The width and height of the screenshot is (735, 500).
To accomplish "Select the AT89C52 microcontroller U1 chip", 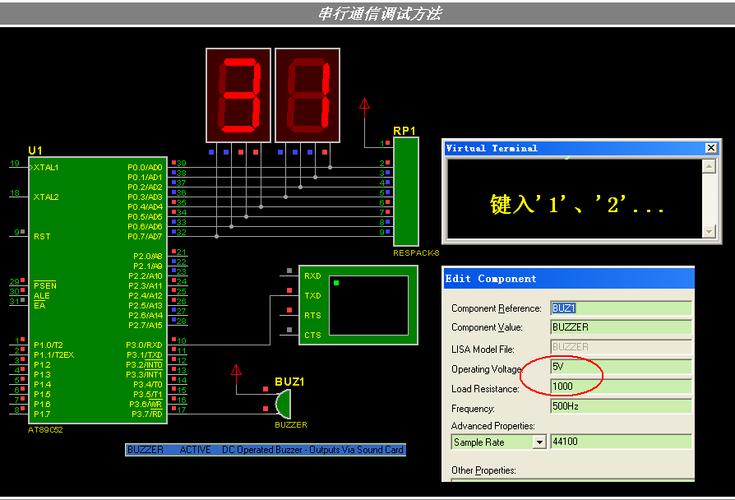I will click(x=98, y=290).
